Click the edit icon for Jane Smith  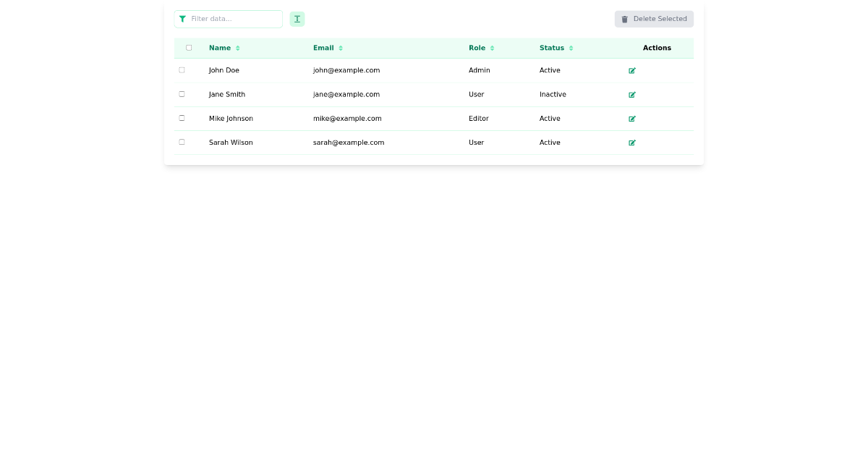[632, 95]
